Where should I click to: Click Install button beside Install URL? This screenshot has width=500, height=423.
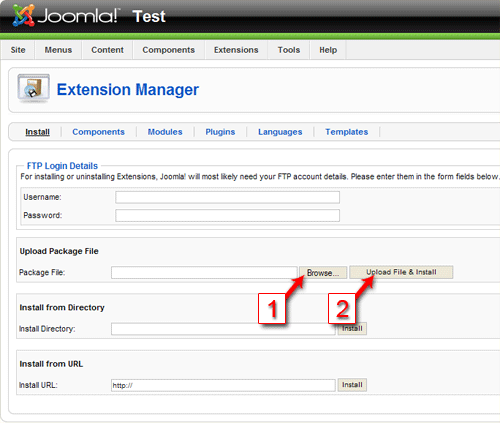[352, 385]
